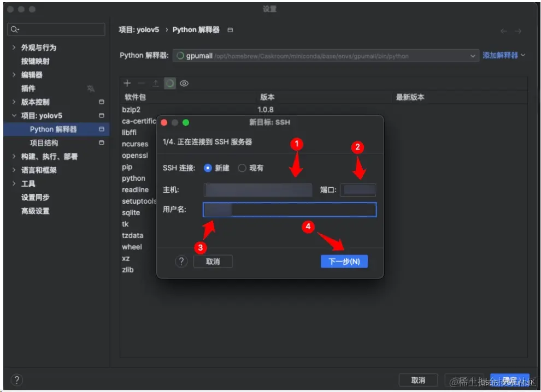Open 高级设置 settings page
This screenshot has height=392, width=541.
pyautogui.click(x=35, y=211)
